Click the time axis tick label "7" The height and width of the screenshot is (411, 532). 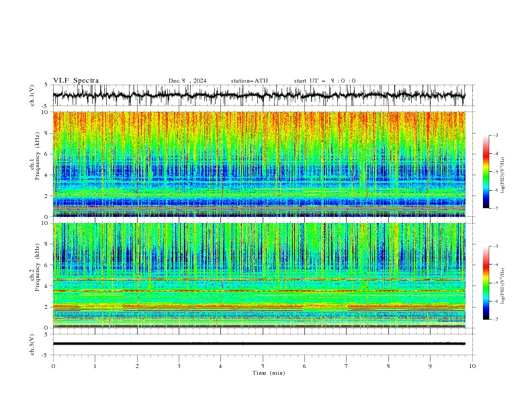point(346,366)
